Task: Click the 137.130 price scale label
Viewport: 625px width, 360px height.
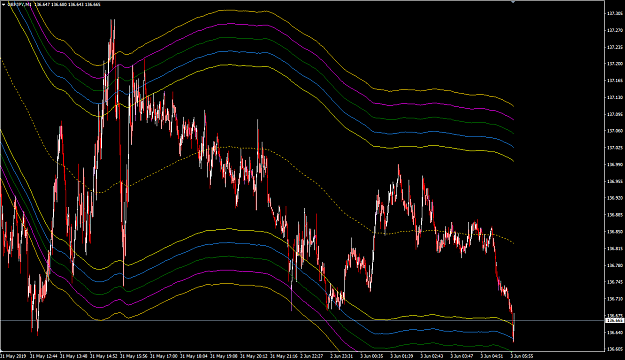Action: 614,97
